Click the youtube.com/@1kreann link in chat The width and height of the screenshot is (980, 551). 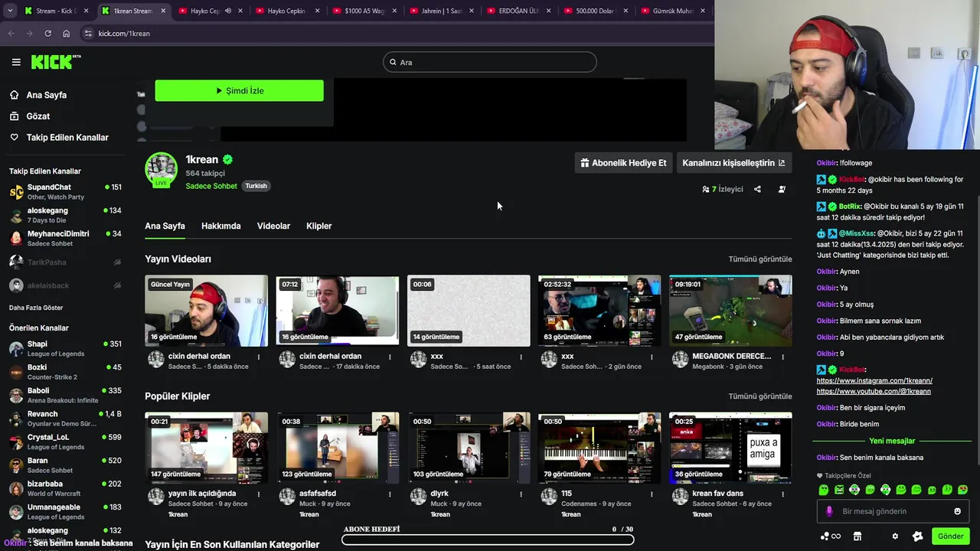tap(874, 392)
